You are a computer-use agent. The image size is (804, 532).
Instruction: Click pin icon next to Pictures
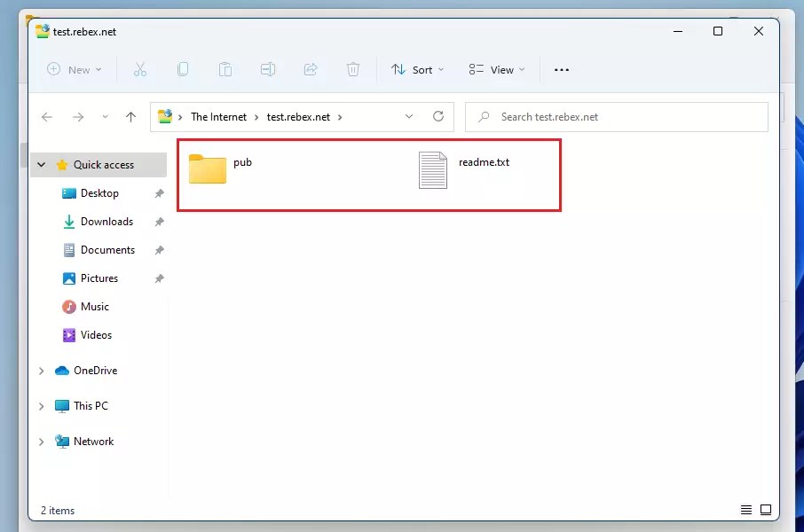(x=160, y=278)
